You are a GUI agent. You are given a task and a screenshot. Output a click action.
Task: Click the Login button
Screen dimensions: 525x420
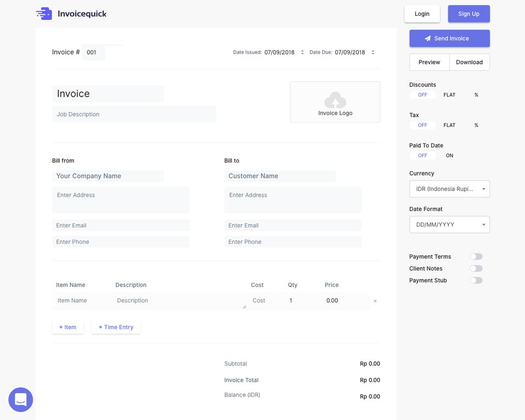tap(422, 14)
